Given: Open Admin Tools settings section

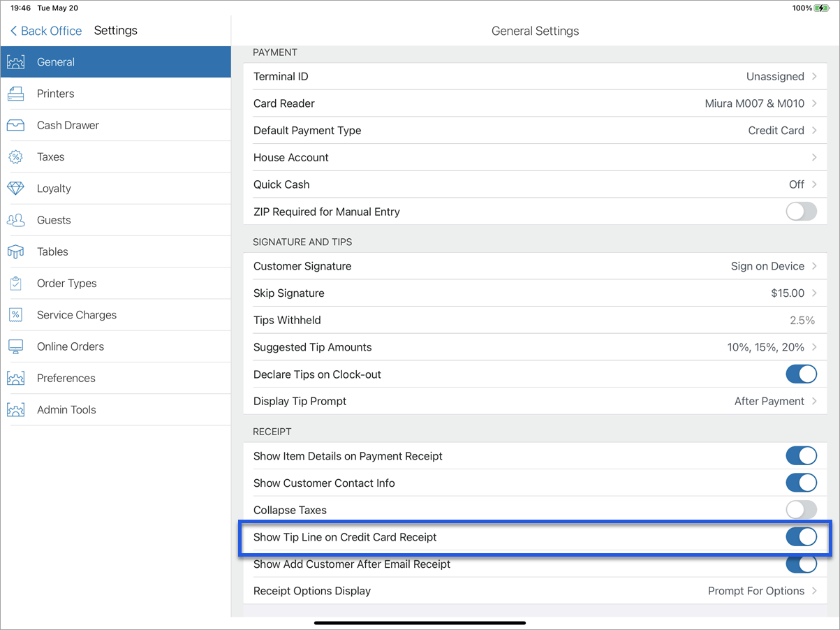Looking at the screenshot, I should (x=115, y=409).
